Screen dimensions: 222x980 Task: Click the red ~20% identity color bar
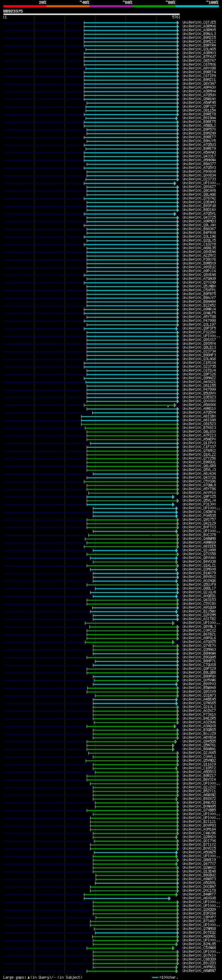tap(25, 6)
